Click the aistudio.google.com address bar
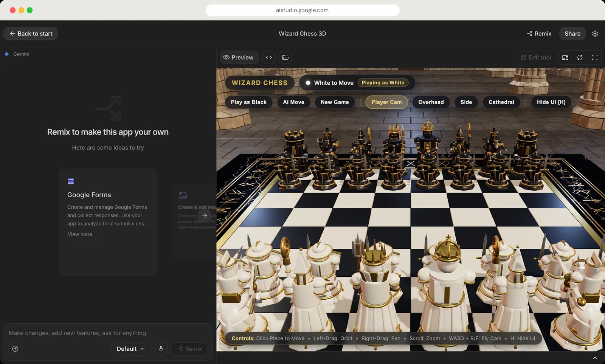 pos(302,10)
